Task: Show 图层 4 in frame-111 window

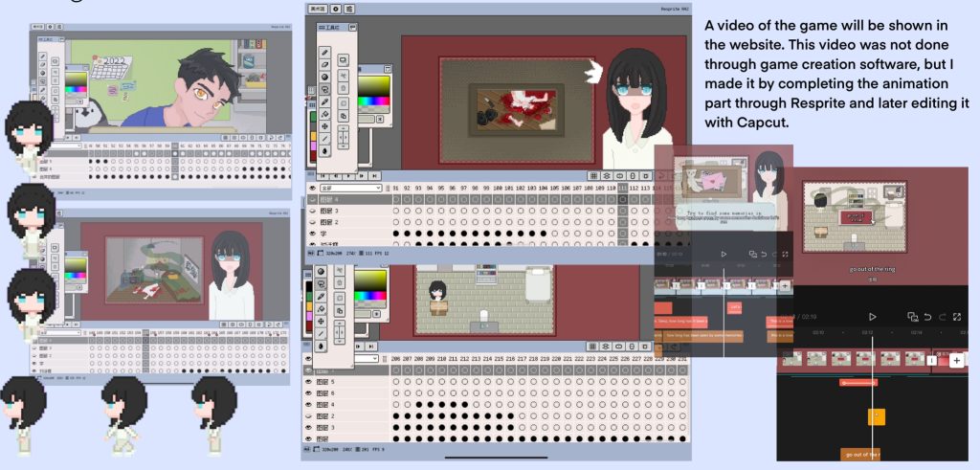Action: (312, 199)
